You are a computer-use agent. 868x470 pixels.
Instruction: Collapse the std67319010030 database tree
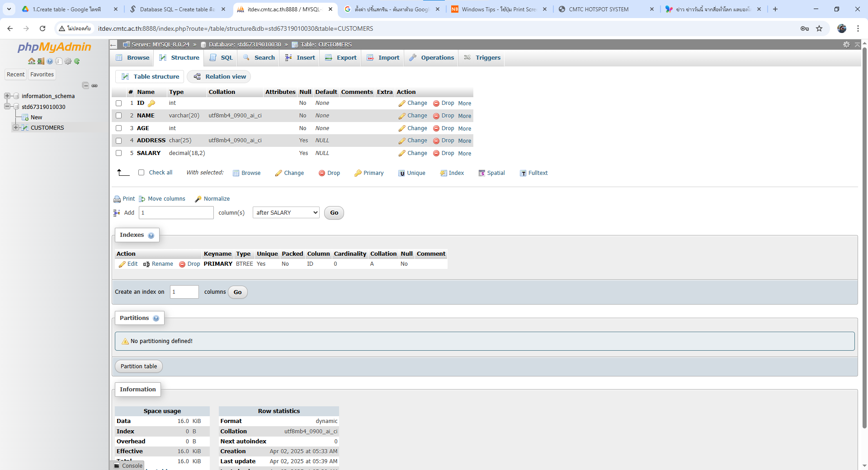point(7,107)
